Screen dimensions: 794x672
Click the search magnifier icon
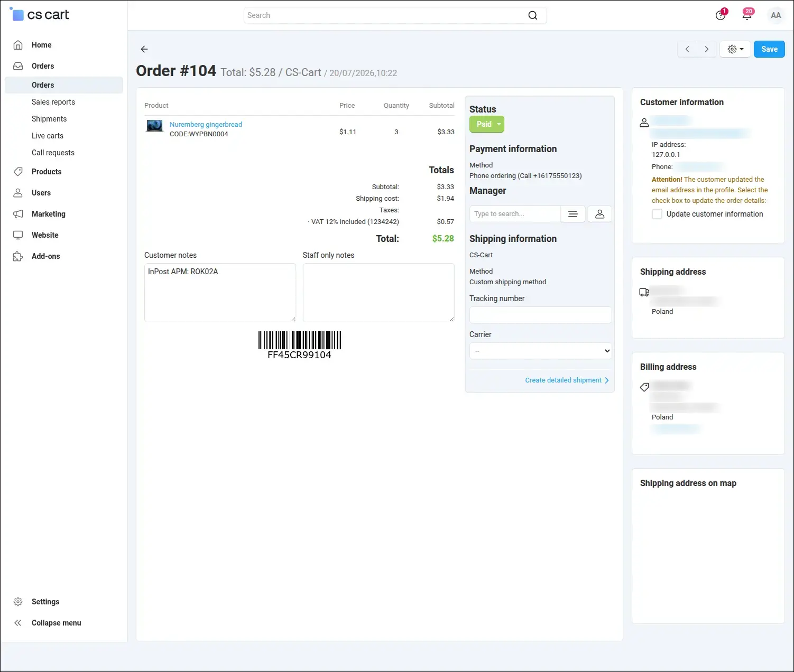click(x=533, y=15)
